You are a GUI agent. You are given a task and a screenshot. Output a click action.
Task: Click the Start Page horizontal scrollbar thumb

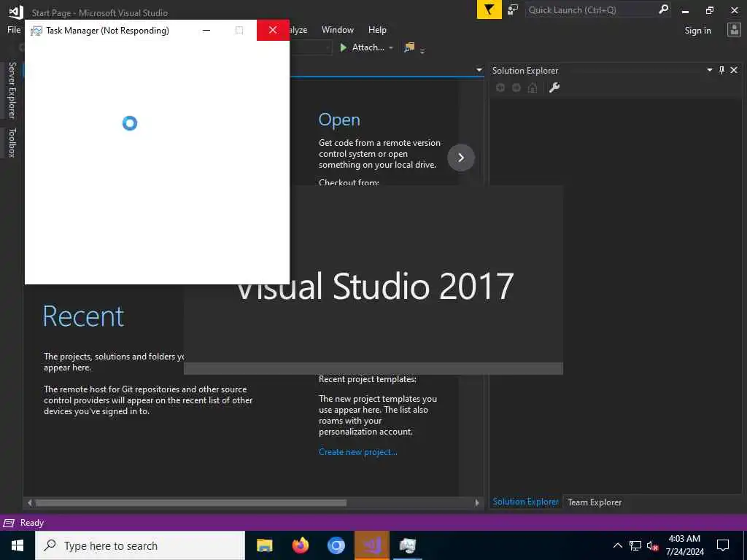click(x=191, y=503)
